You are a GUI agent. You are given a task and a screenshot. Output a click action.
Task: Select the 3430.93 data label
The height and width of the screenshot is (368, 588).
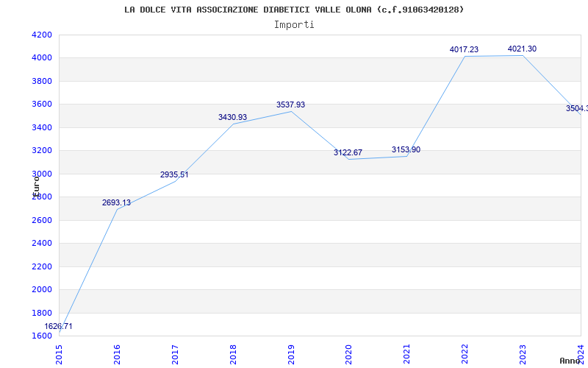[x=232, y=117]
